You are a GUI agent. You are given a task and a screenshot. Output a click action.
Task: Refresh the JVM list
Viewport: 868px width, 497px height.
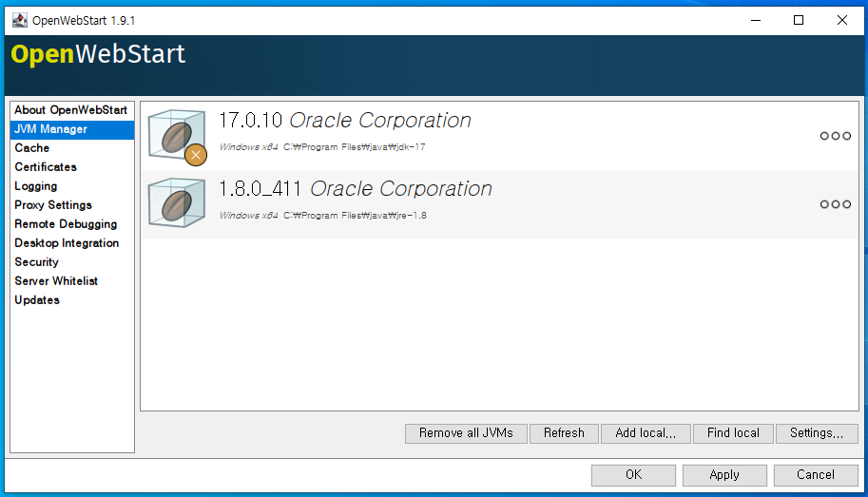(564, 433)
